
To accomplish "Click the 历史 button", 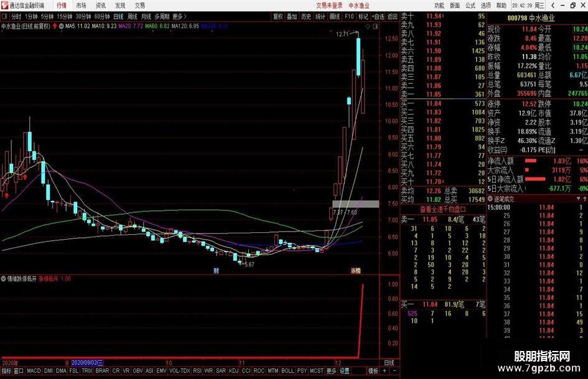I will click(x=306, y=17).
